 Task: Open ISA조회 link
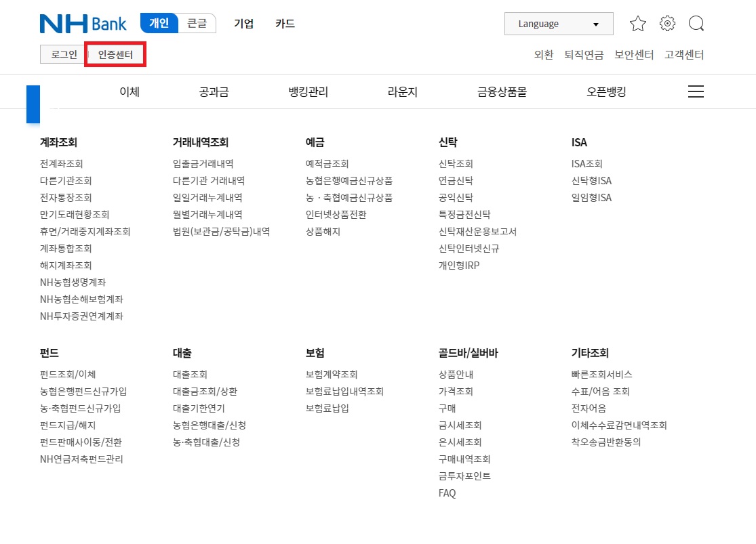[x=587, y=164]
